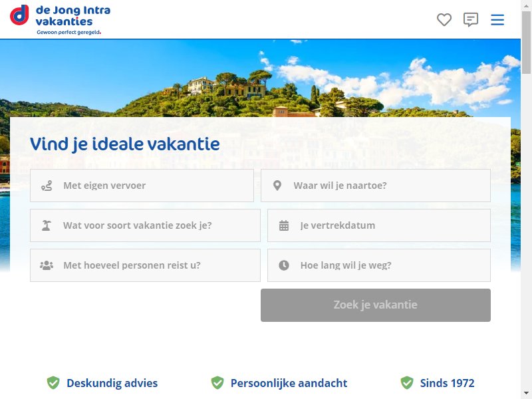
Task: Click the de Jong Intra logo
Action: pos(60,19)
